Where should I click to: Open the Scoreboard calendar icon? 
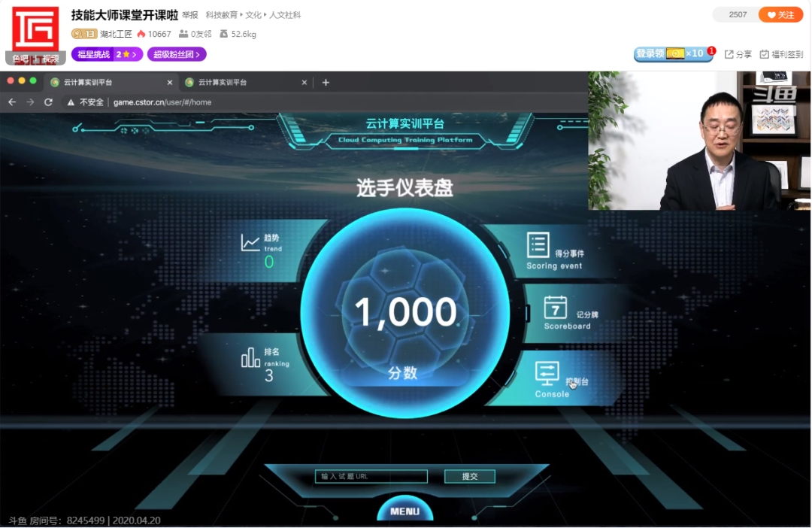pos(556,307)
